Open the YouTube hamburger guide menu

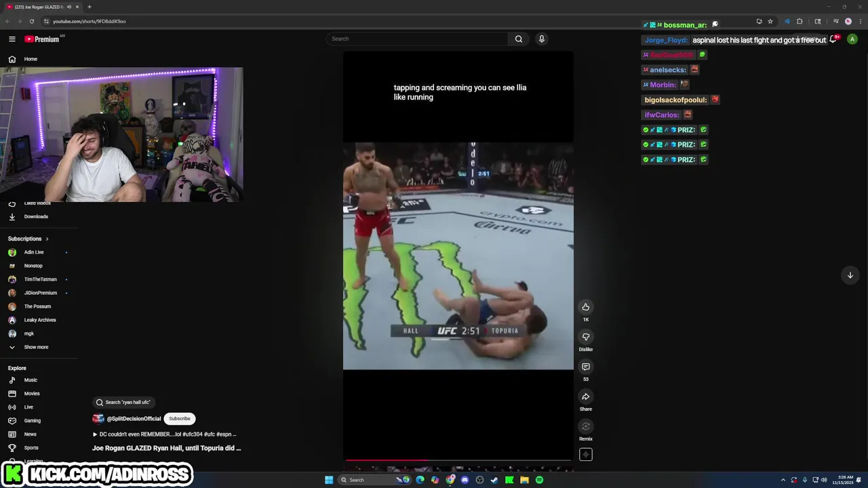[x=12, y=39]
